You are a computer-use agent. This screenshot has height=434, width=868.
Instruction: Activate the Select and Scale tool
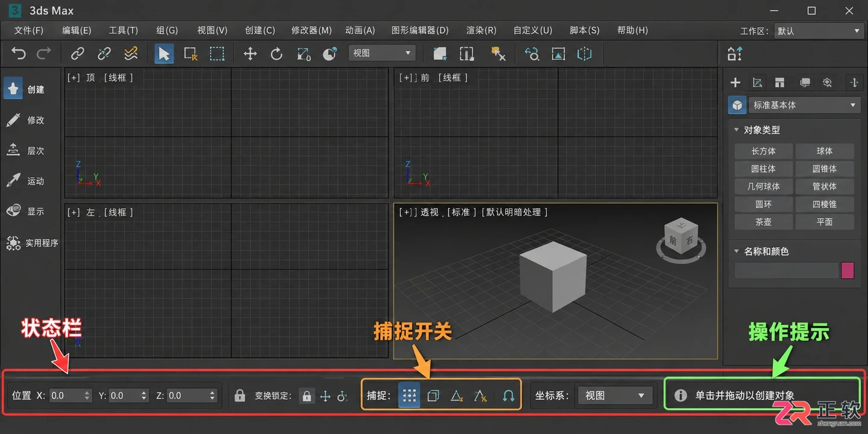tap(304, 54)
